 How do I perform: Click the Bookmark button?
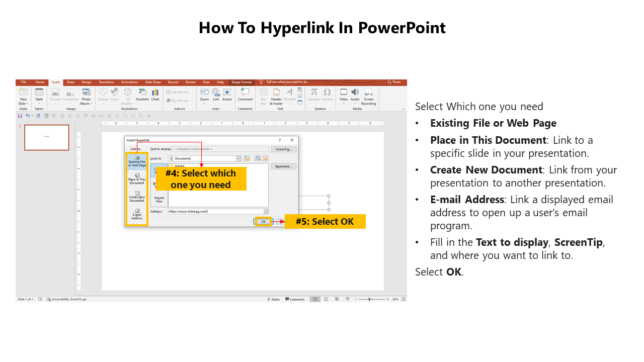tap(284, 166)
